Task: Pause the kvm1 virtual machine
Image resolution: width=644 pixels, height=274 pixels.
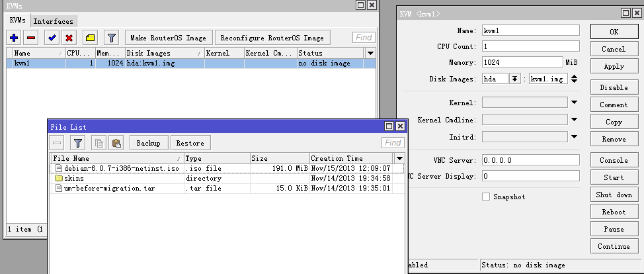Action: 614,229
